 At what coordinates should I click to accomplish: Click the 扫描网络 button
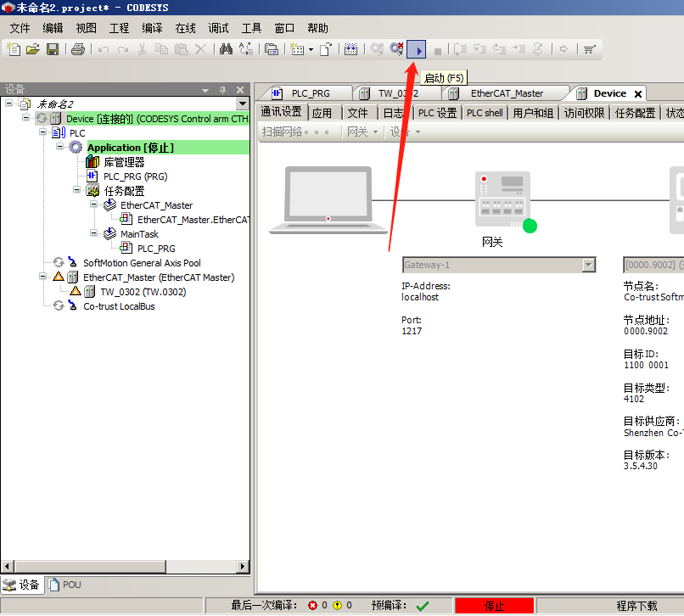click(295, 132)
